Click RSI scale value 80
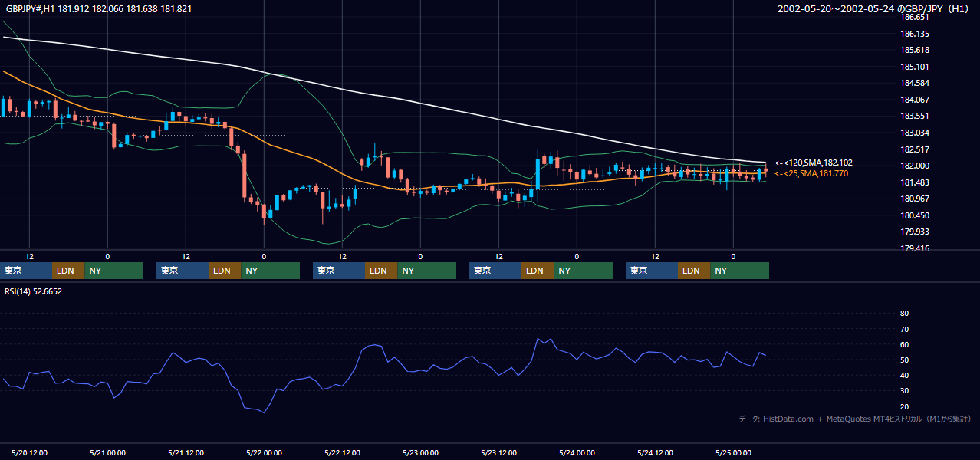Viewport: 980px width, 460px height. [904, 314]
